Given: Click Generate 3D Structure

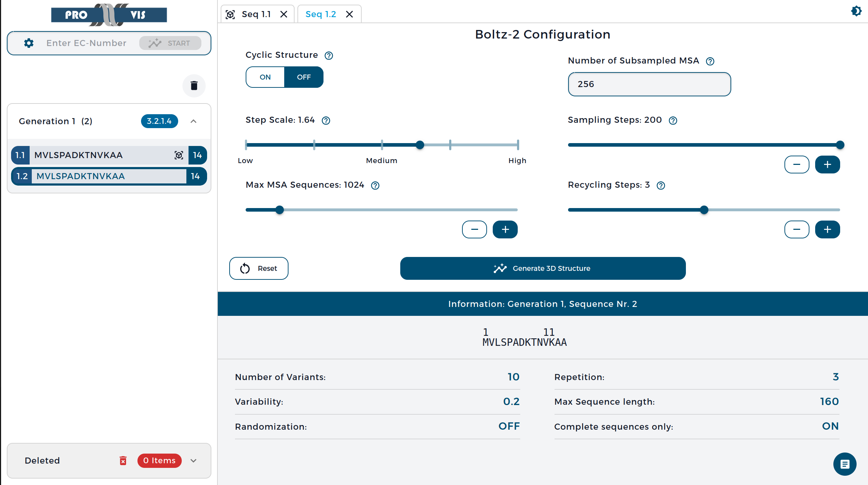Looking at the screenshot, I should [543, 268].
